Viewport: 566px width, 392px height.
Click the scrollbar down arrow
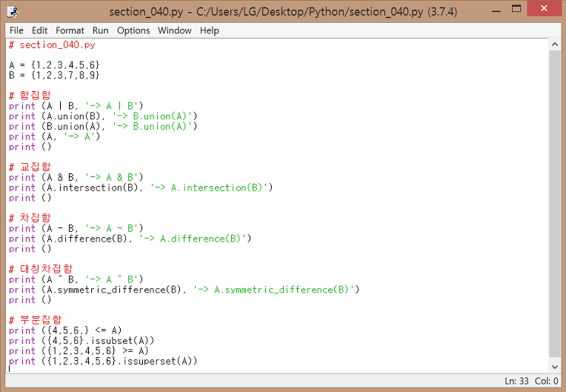coord(555,367)
